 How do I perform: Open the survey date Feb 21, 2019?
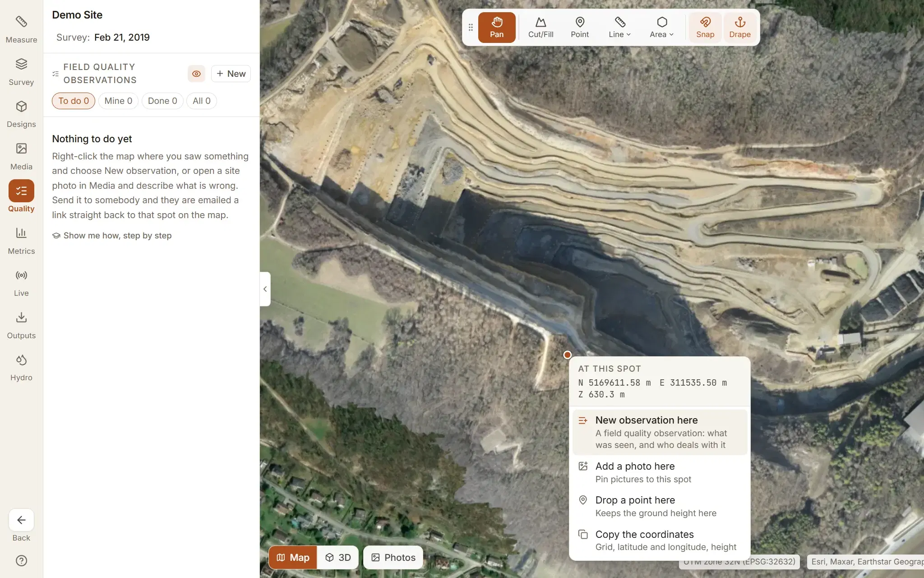coord(122,37)
